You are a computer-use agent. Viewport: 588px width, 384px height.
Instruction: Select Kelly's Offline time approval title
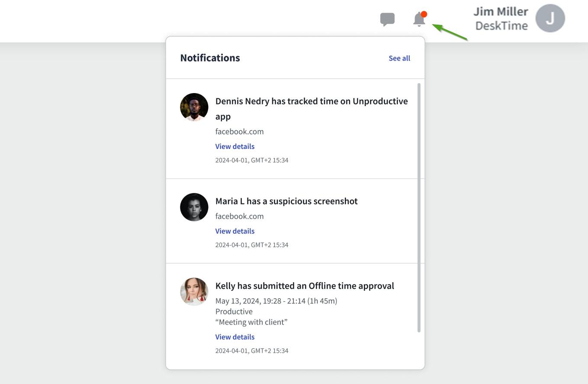tap(305, 286)
